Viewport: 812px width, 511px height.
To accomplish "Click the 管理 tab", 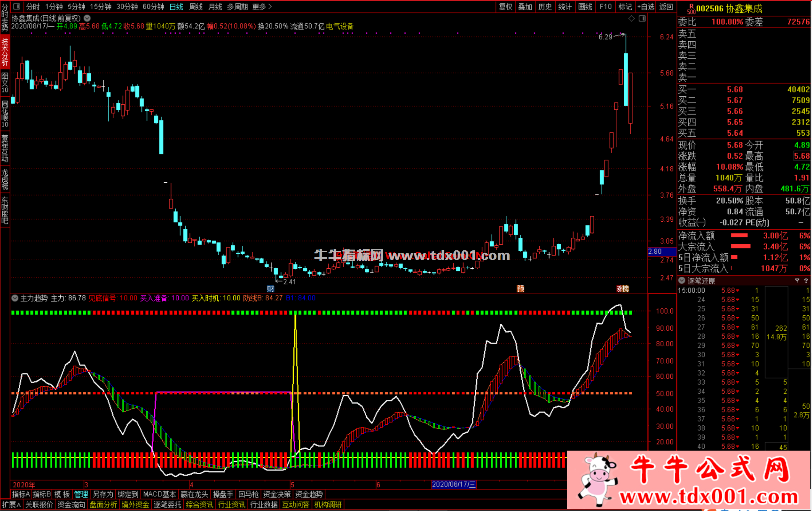I will point(81,494).
